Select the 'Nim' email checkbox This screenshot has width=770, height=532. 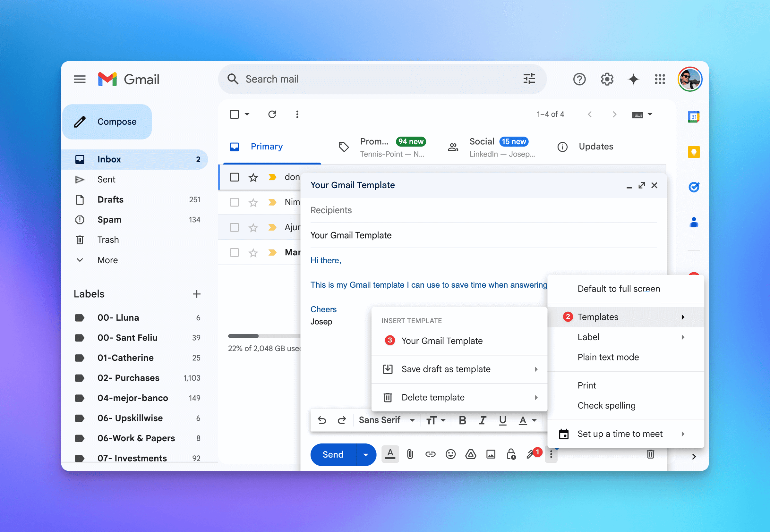tap(235, 202)
